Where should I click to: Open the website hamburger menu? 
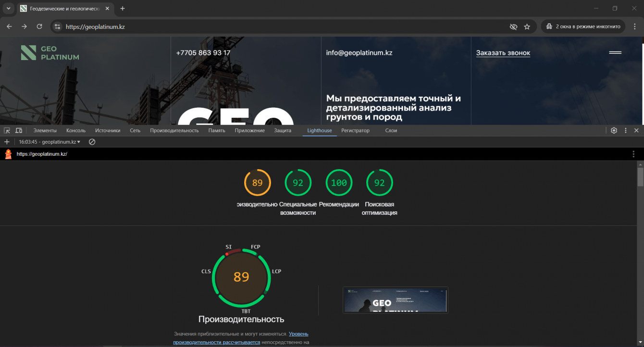coord(615,52)
